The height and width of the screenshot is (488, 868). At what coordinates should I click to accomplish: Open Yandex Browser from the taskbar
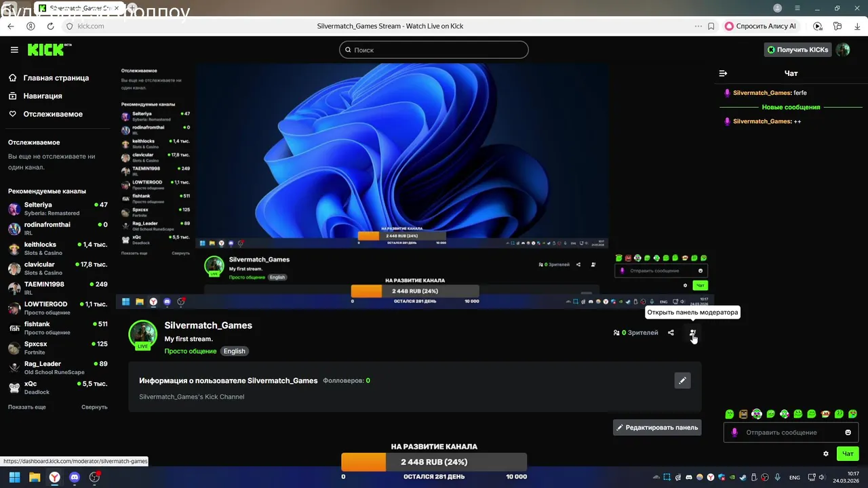click(x=54, y=477)
